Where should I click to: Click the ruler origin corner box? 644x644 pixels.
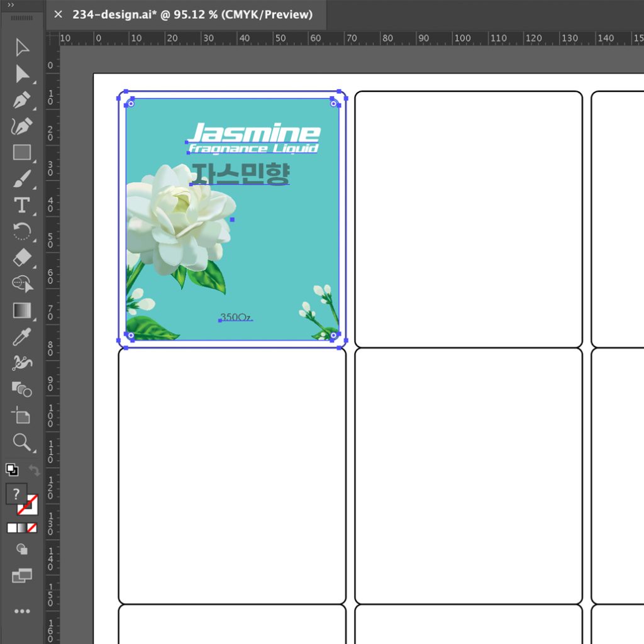tap(53, 38)
